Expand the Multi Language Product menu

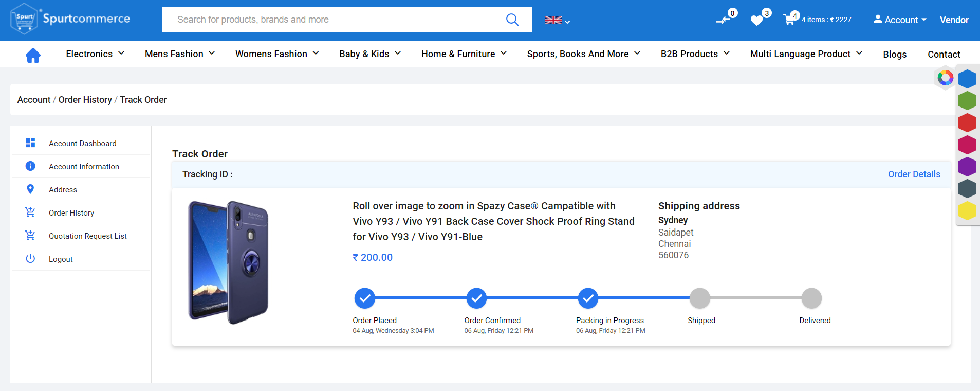pos(806,54)
